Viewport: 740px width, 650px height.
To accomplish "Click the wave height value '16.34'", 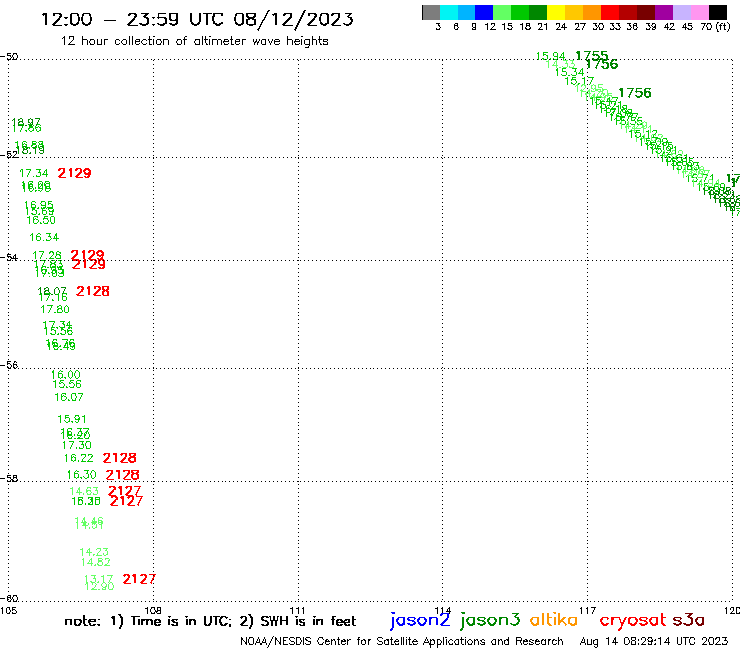I will coord(44,237).
